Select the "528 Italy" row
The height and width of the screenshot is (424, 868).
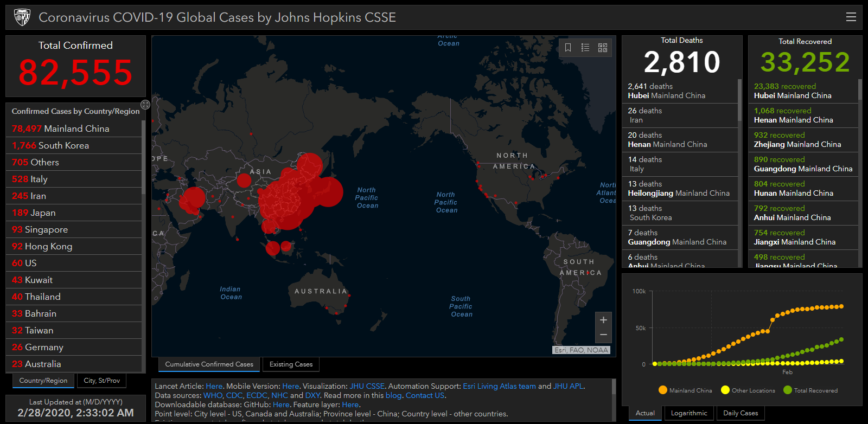pyautogui.click(x=74, y=179)
